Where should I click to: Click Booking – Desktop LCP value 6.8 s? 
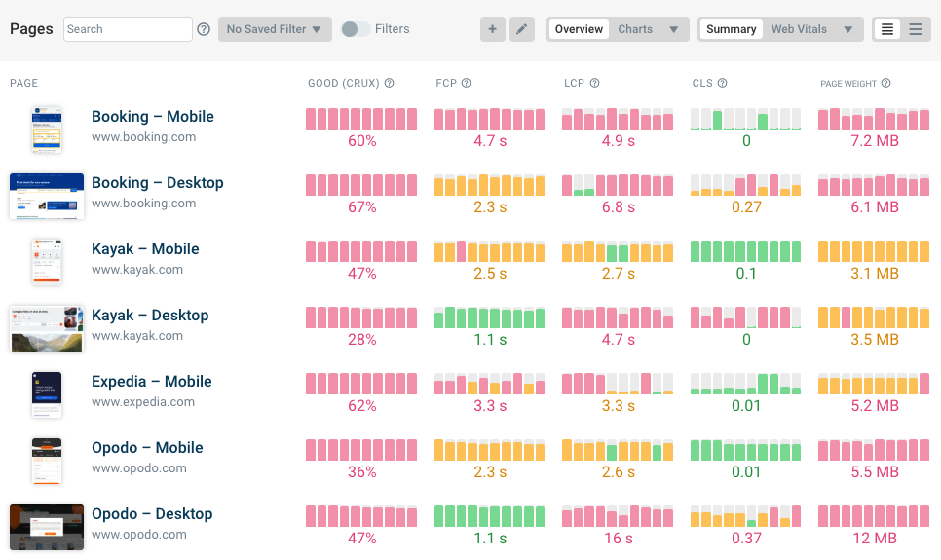click(x=619, y=207)
